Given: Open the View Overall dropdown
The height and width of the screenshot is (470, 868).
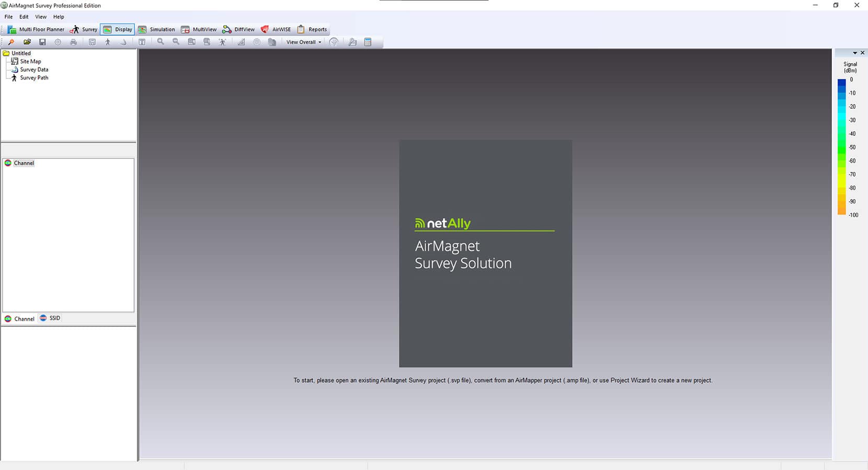Looking at the screenshot, I should click(x=303, y=42).
